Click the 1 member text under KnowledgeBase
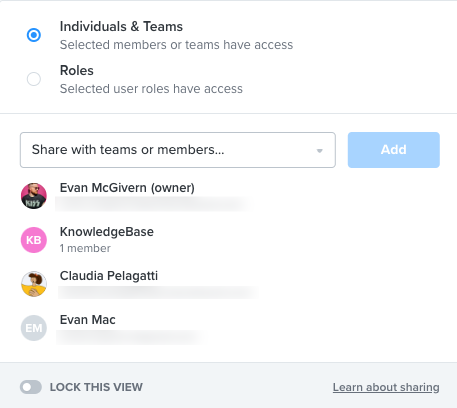 click(x=85, y=248)
